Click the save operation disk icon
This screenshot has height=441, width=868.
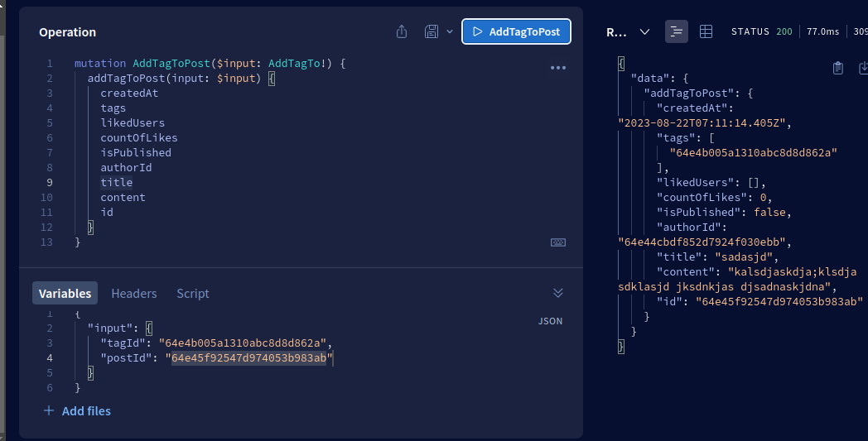pos(432,31)
